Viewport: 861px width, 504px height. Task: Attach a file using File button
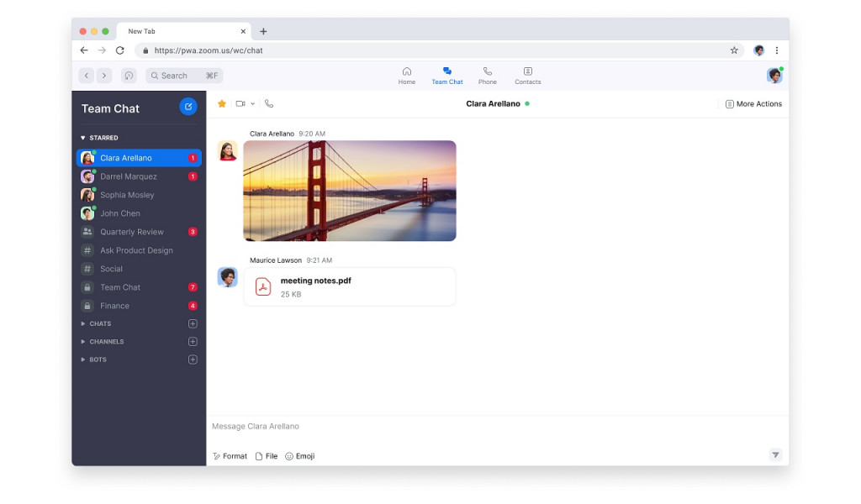pos(267,456)
